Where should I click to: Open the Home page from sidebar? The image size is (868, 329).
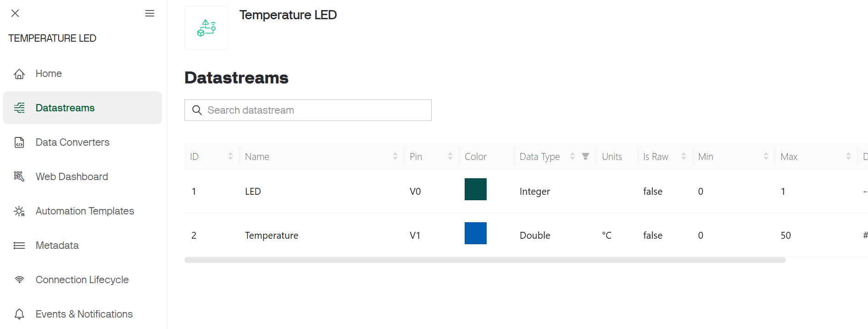tap(49, 74)
